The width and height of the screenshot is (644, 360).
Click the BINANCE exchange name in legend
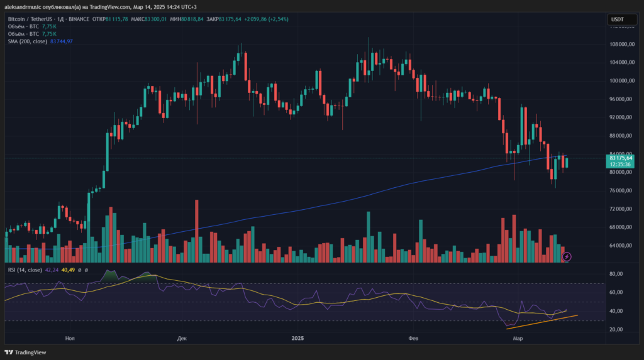tap(78, 19)
